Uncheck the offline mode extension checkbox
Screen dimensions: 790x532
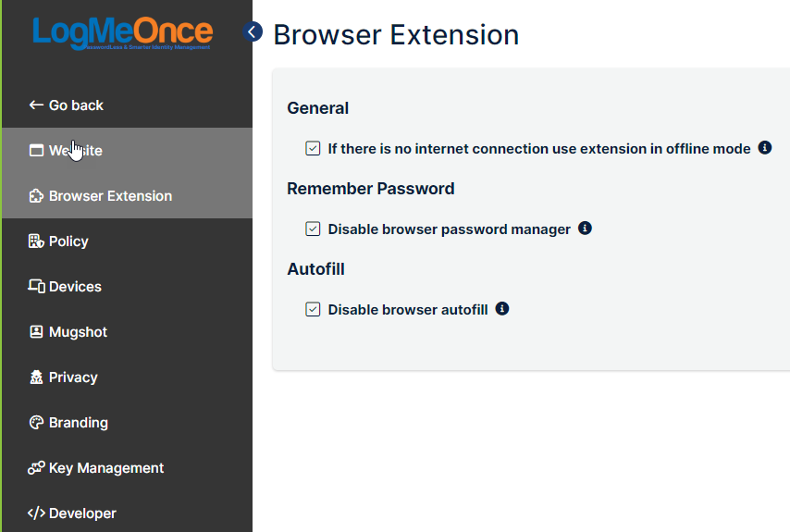313,148
